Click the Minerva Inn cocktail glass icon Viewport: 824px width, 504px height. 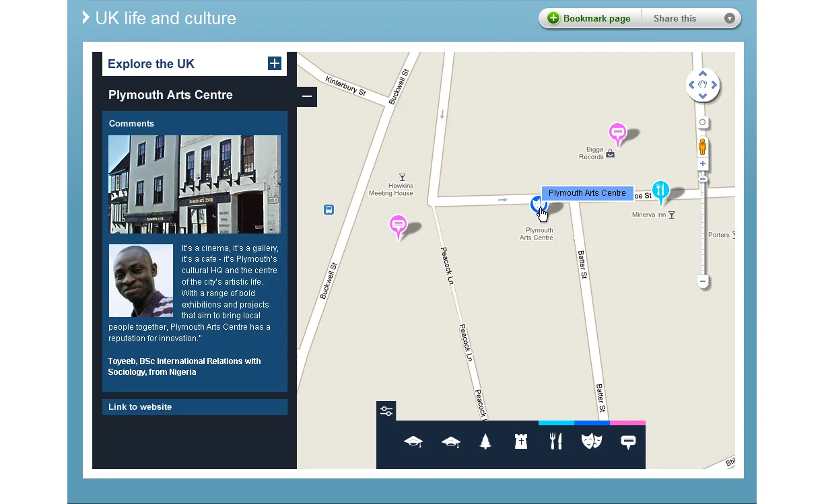[671, 215]
